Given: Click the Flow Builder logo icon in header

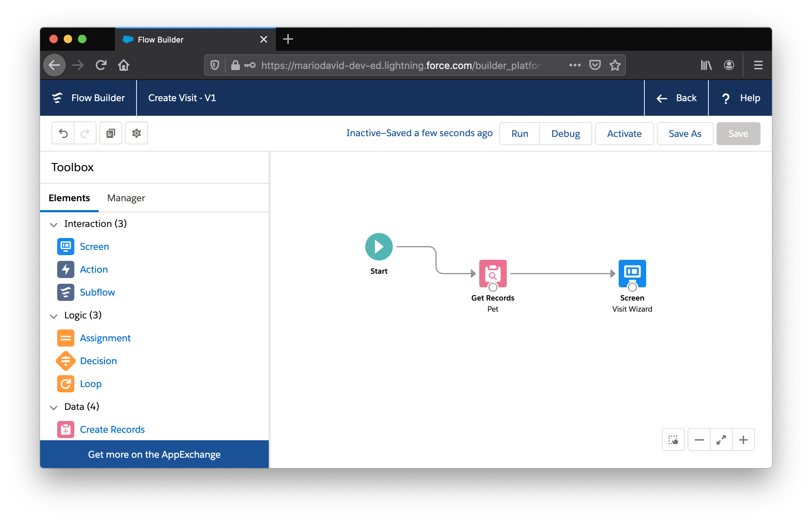Looking at the screenshot, I should click(x=57, y=98).
